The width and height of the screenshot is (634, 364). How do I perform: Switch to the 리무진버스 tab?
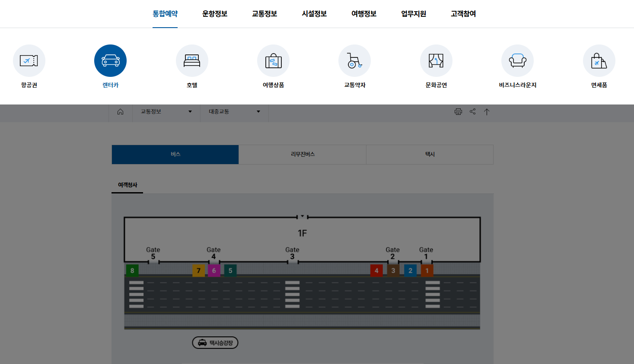pyautogui.click(x=302, y=154)
